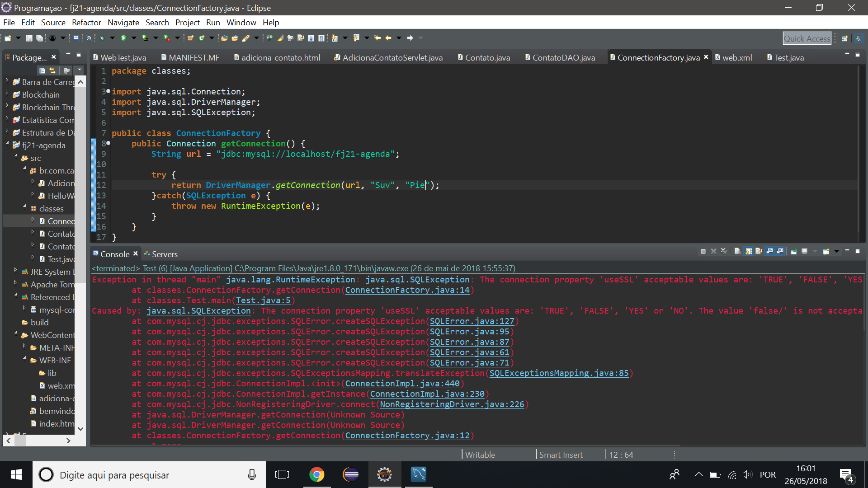This screenshot has width=868, height=488.
Task: Click Open Console icon
Action: (x=826, y=251)
